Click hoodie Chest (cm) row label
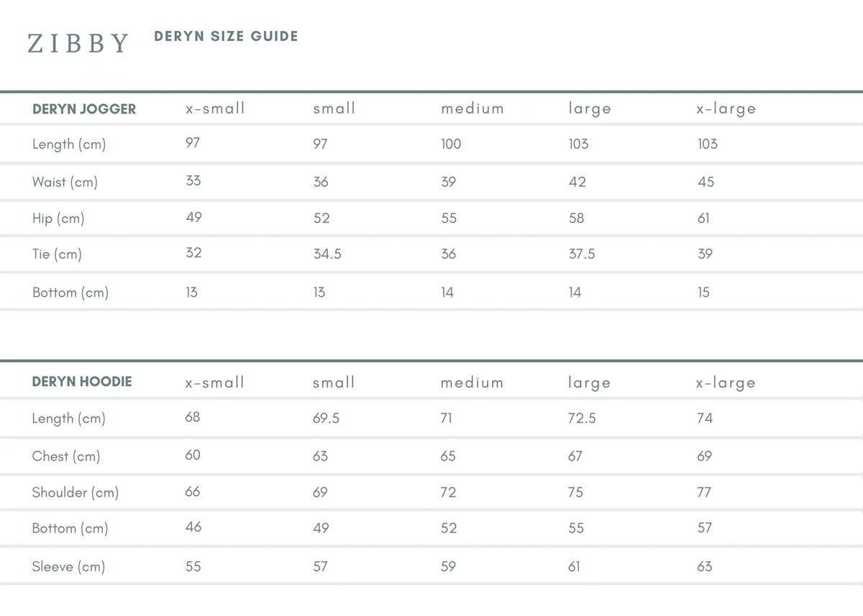This screenshot has width=863, height=616. click(x=66, y=456)
